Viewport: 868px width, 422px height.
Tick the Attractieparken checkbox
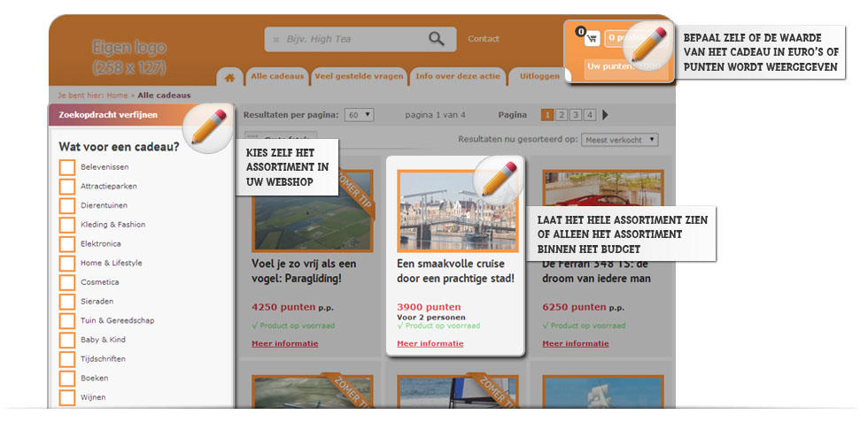point(67,187)
